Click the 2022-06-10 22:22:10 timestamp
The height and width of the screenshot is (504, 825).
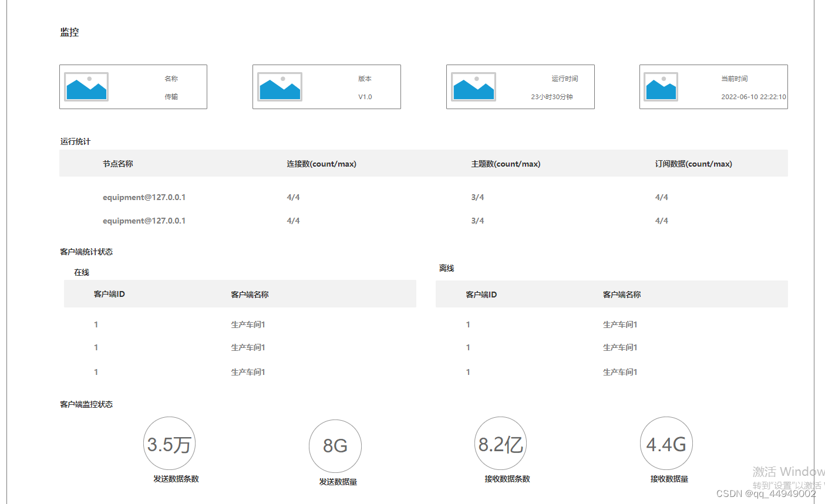point(754,97)
